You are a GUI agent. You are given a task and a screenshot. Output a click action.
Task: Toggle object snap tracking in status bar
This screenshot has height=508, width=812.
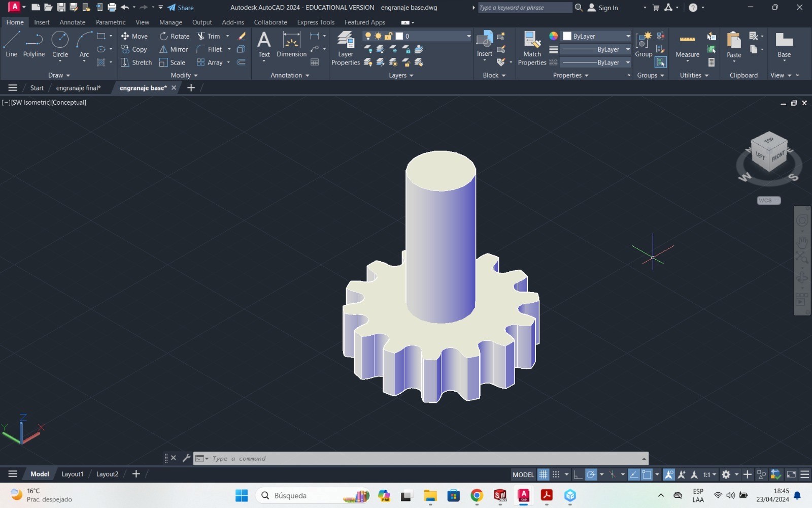coord(634,474)
